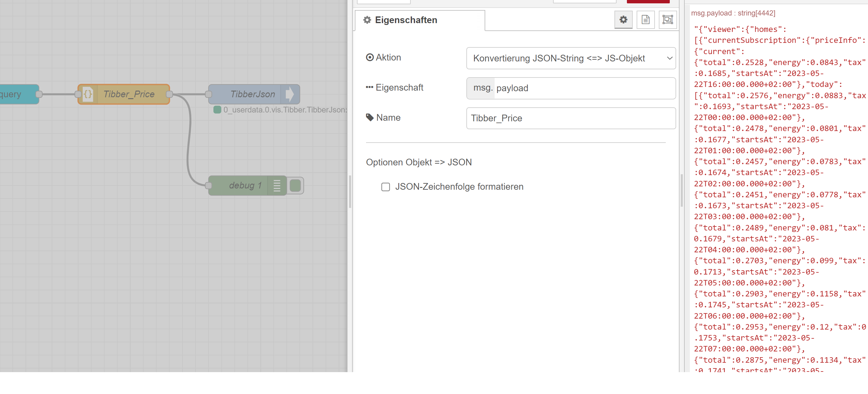Toggle the debug 1 node enable button
This screenshot has height=394, width=868.
(296, 185)
